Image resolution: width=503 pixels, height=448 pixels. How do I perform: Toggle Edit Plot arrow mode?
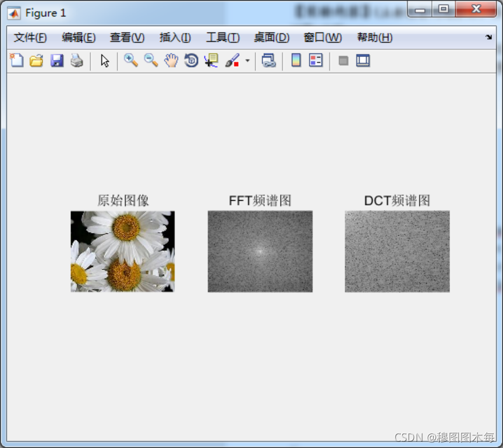105,60
